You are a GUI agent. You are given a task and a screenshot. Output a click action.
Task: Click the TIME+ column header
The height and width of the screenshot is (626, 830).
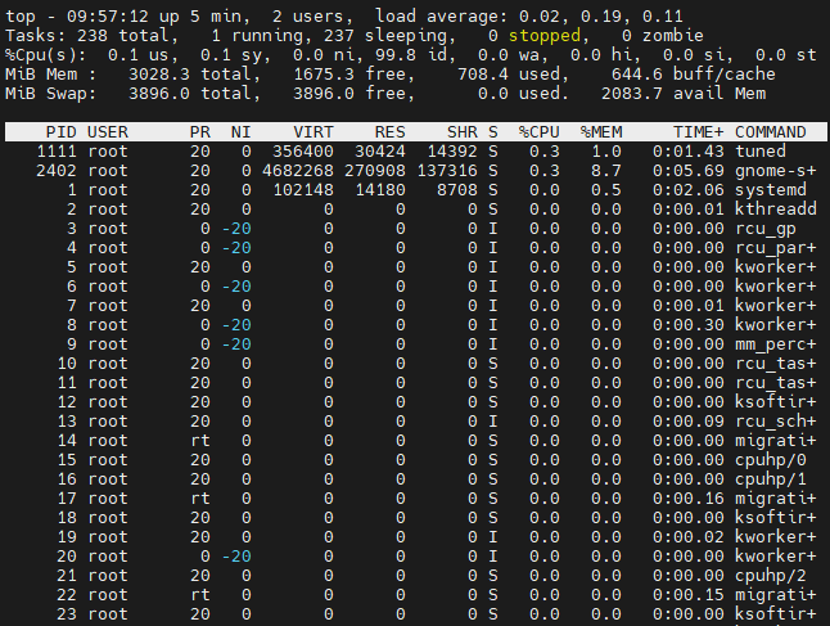pyautogui.click(x=698, y=132)
